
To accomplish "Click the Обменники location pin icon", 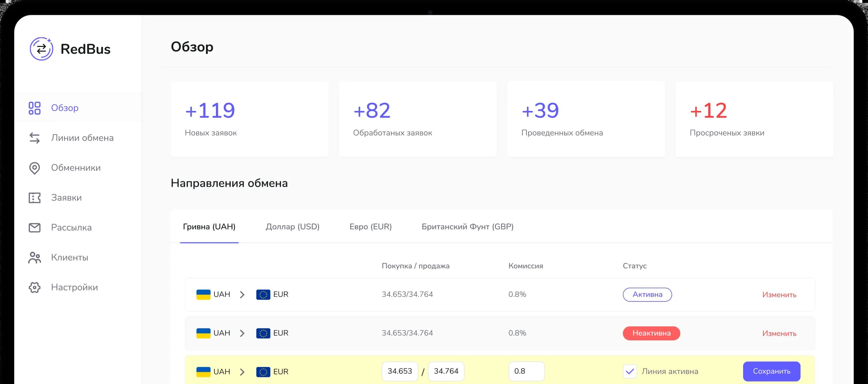I will pyautogui.click(x=35, y=168).
